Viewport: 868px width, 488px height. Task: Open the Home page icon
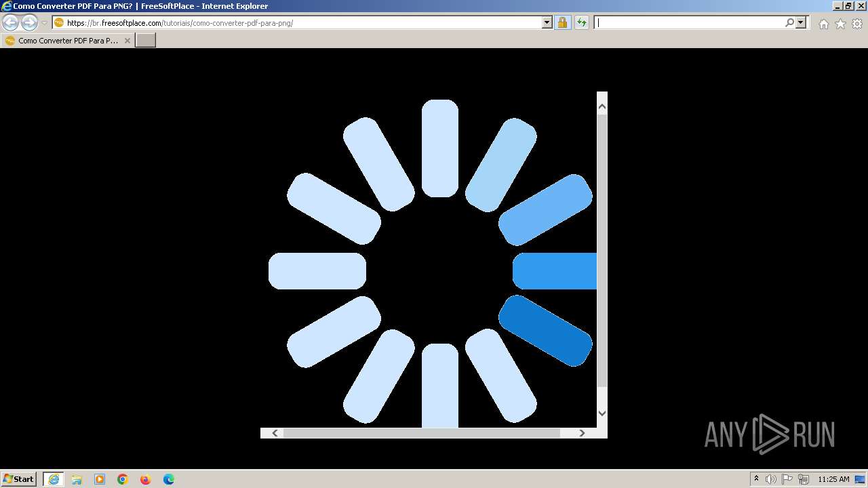point(823,24)
